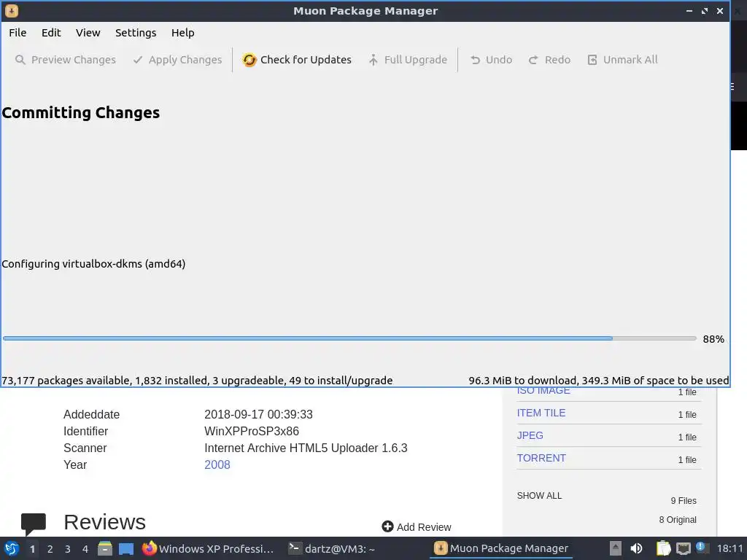Screen dimensions: 747x560
Task: Open the Lubuntu start menu icon
Action: [12, 548]
